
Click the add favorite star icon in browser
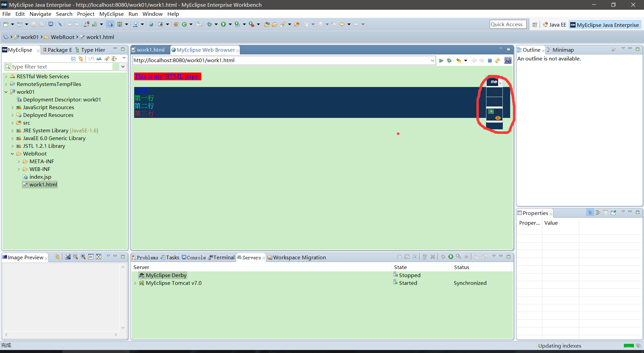tap(459, 60)
